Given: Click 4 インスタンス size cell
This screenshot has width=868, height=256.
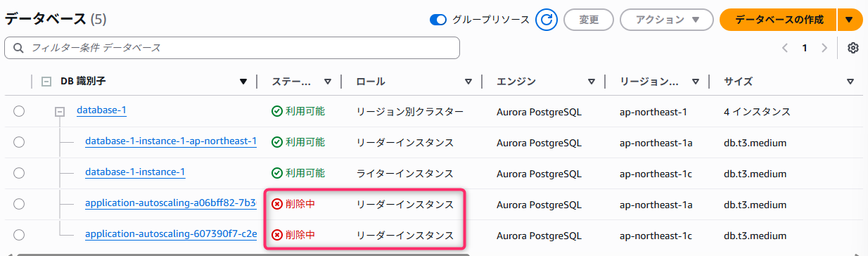Looking at the screenshot, I should click(x=757, y=111).
